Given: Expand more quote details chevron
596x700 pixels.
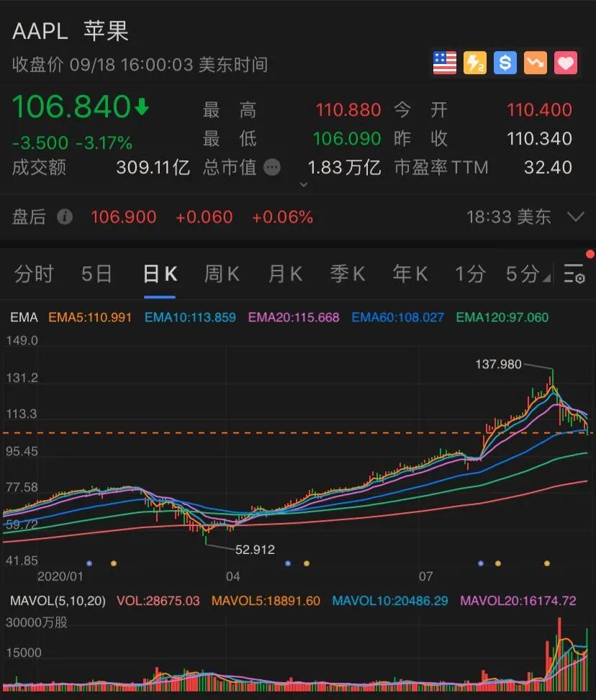Looking at the screenshot, I should tap(303, 184).
